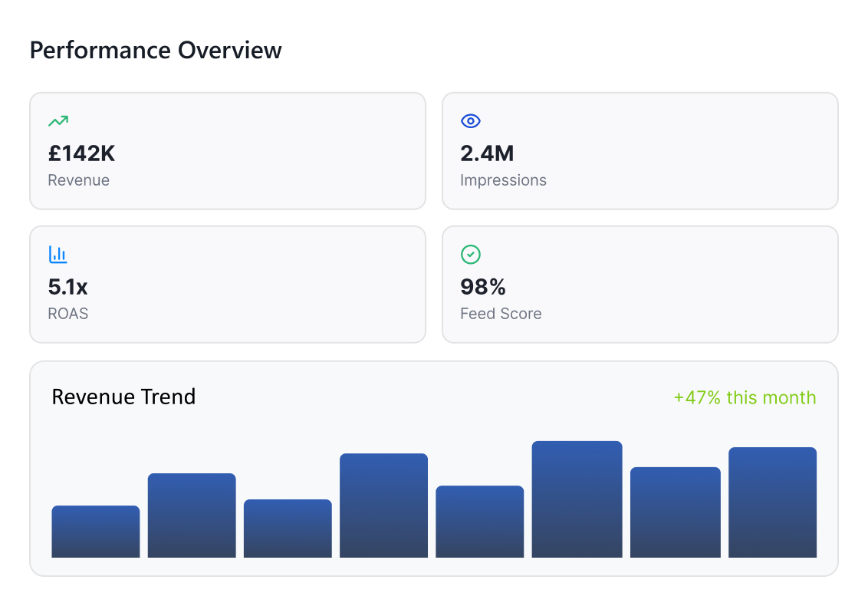
Task: Select the tallest bar in Revenue Trend chart
Action: [x=577, y=499]
